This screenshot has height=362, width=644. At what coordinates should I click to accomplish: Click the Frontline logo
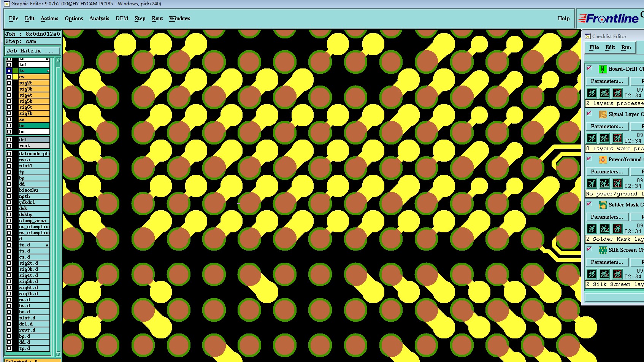[x=608, y=18]
